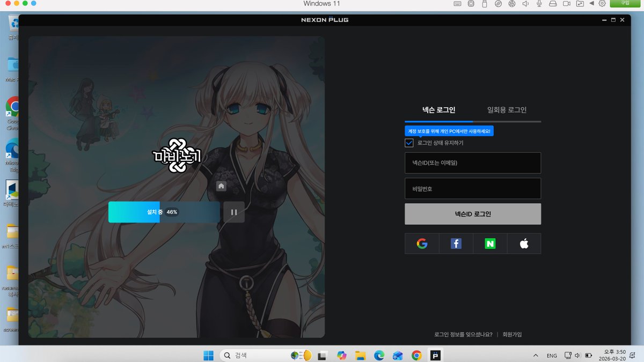Open Task View in the taskbar

323,355
